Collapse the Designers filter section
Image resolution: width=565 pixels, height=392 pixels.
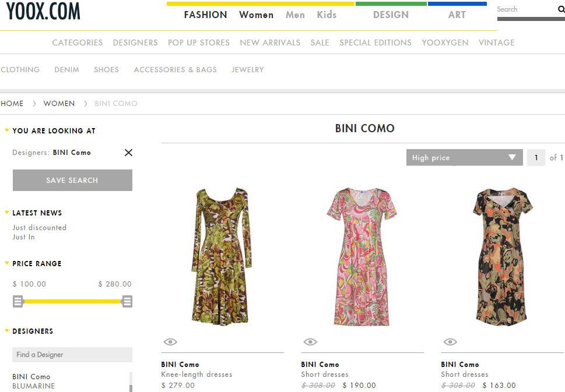[x=6, y=330]
